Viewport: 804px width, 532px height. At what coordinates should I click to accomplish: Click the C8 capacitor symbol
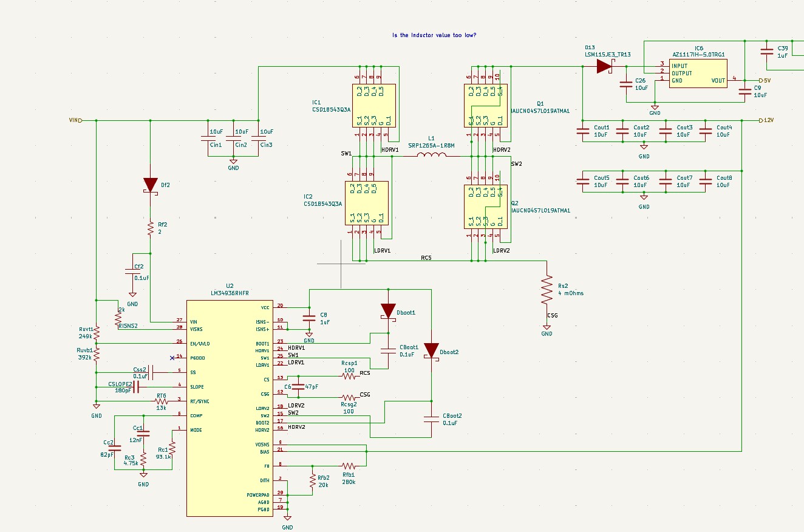tap(308, 318)
